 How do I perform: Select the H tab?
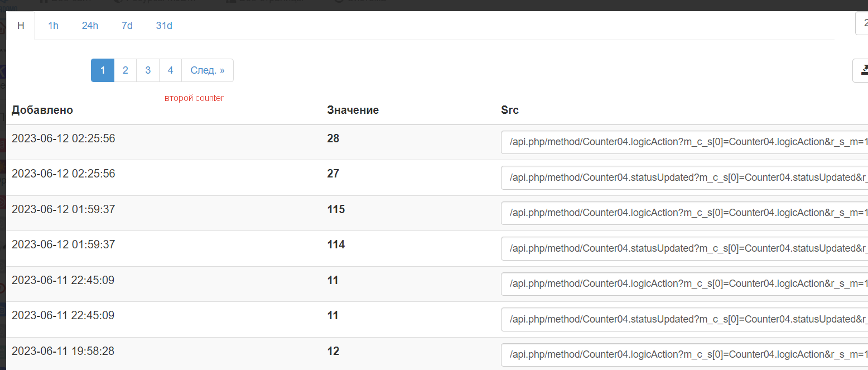coord(21,26)
